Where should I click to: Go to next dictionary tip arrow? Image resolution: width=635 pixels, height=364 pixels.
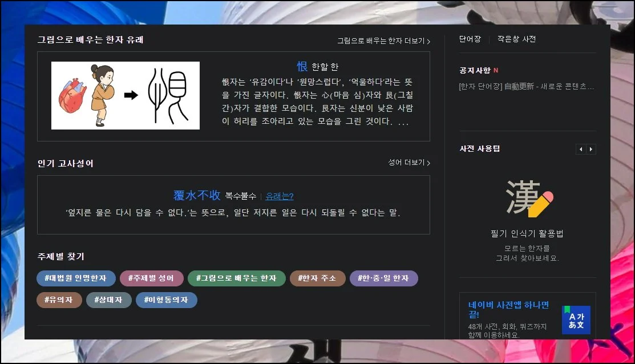click(x=591, y=149)
